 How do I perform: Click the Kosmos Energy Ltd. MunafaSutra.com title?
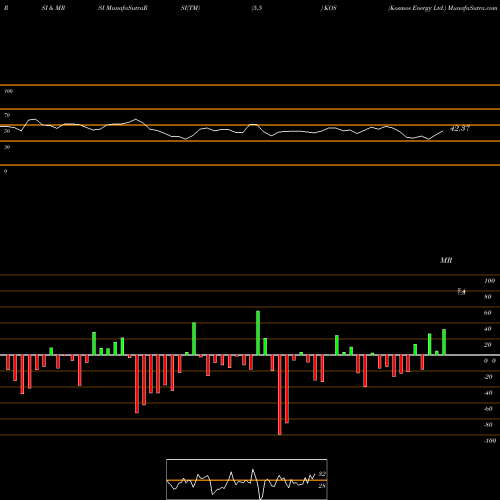pyautogui.click(x=443, y=8)
